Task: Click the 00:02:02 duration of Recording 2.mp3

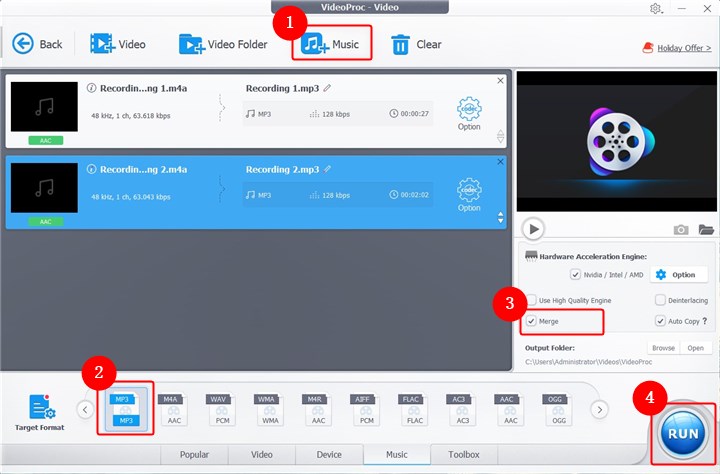Action: [x=415, y=195]
